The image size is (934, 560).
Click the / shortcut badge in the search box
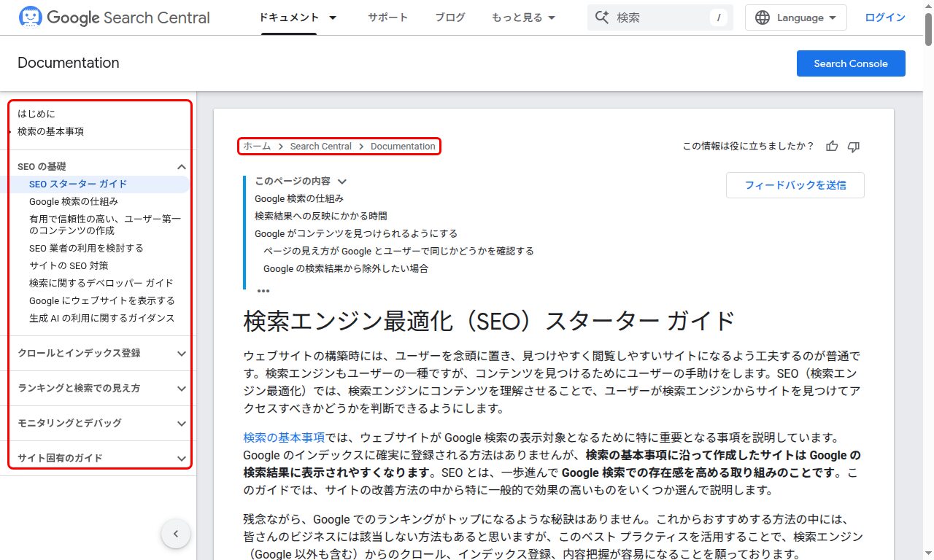click(x=720, y=17)
